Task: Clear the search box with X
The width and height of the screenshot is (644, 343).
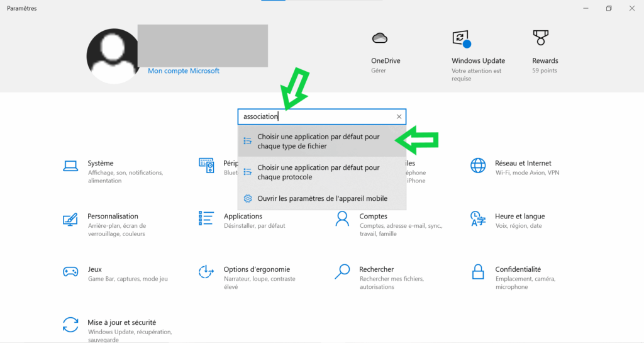Action: click(399, 116)
